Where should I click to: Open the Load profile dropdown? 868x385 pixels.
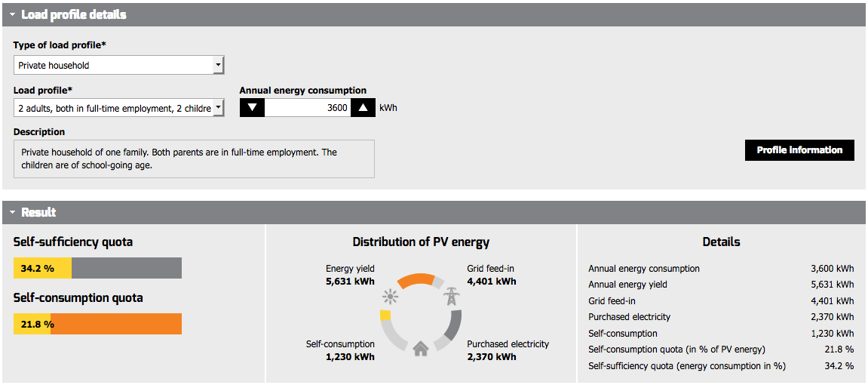point(118,108)
